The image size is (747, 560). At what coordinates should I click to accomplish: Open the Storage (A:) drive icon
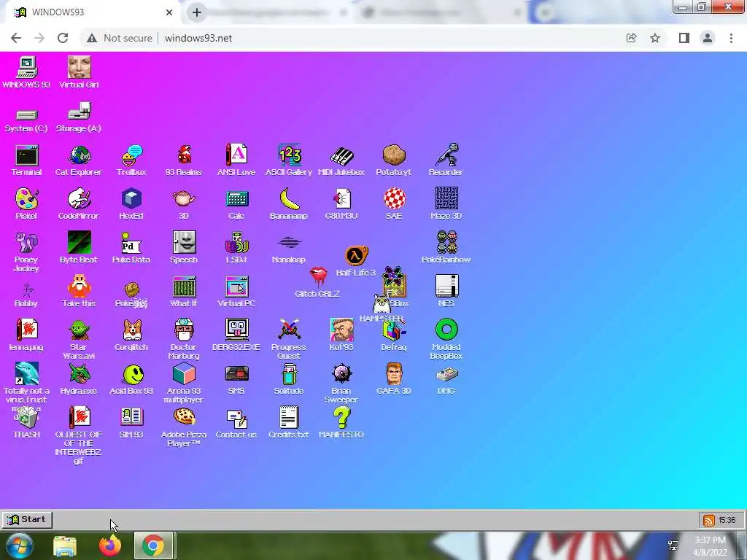click(79, 112)
